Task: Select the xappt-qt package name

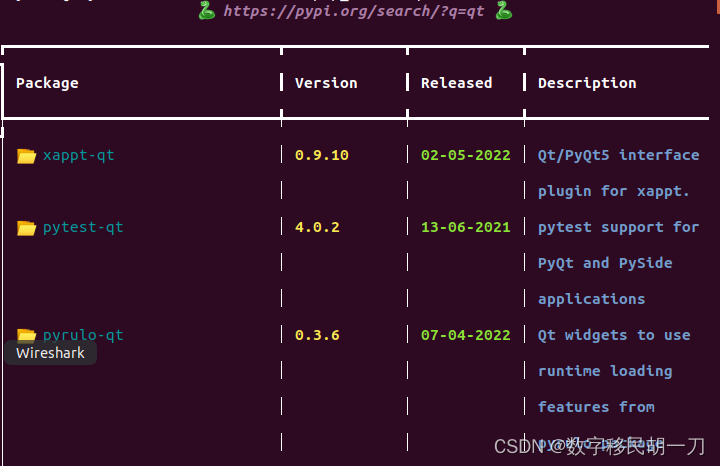Action: click(79, 156)
